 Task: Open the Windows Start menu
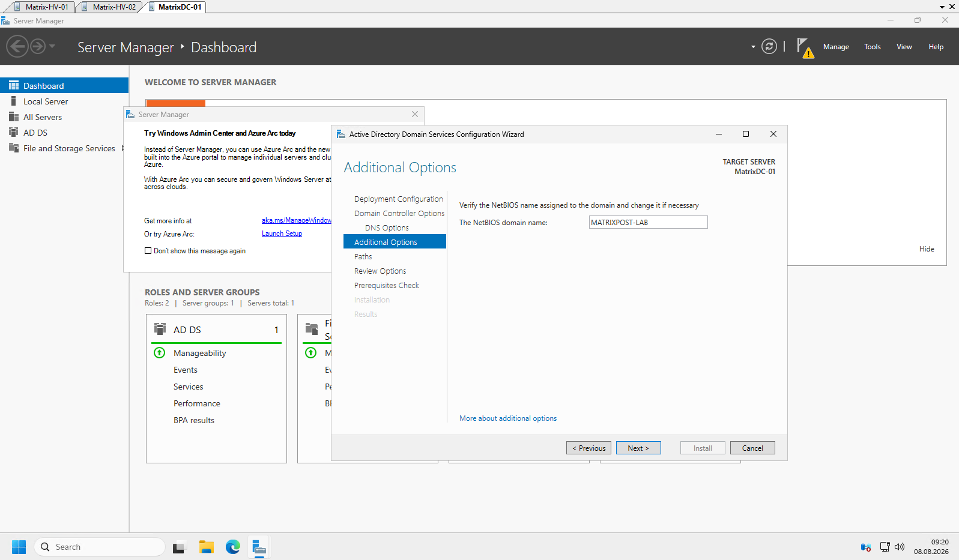coord(19,547)
